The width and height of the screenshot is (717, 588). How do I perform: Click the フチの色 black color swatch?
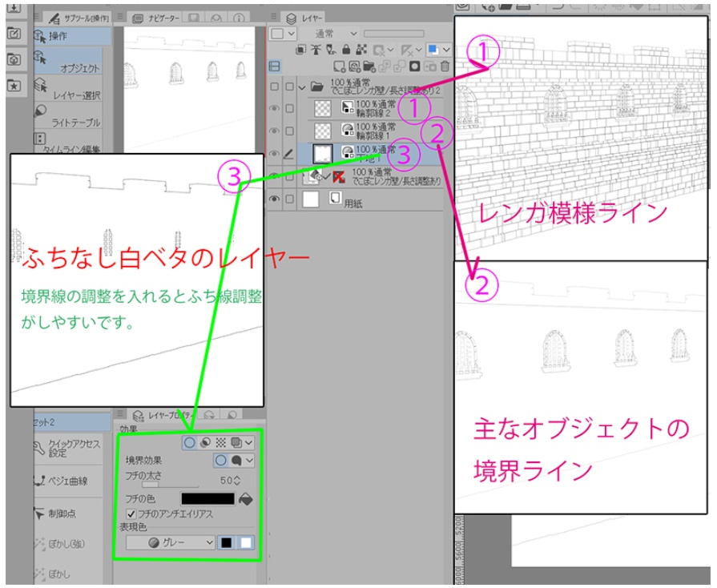coord(208,497)
